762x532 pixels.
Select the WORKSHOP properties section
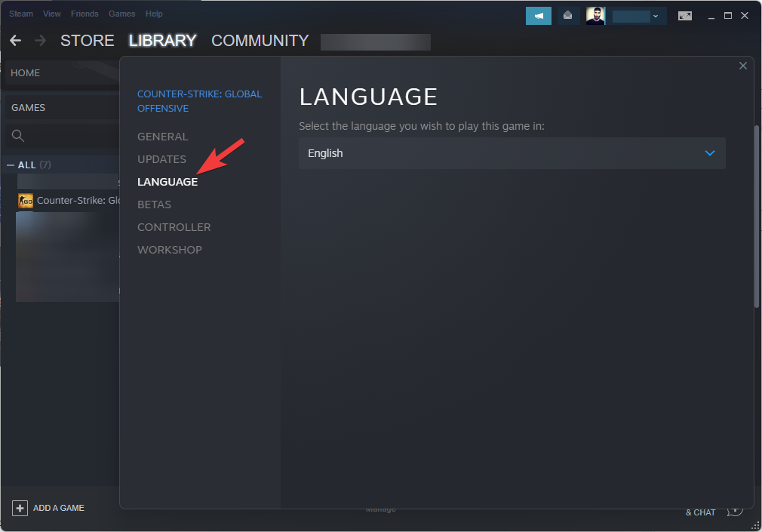click(170, 250)
